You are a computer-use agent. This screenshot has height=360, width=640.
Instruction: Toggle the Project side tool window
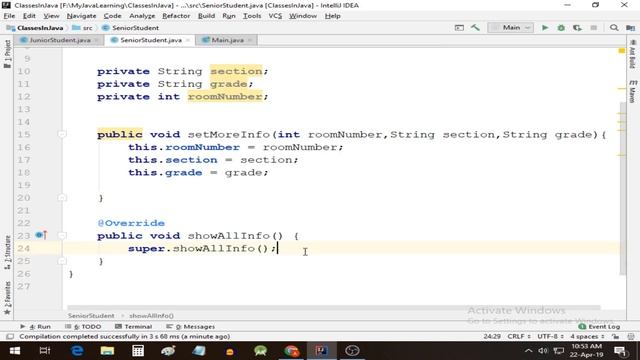pos(7,54)
